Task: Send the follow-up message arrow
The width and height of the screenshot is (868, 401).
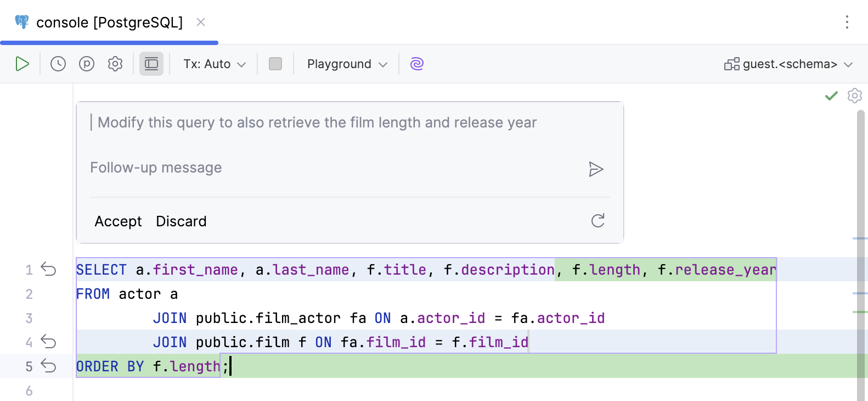Action: tap(596, 169)
